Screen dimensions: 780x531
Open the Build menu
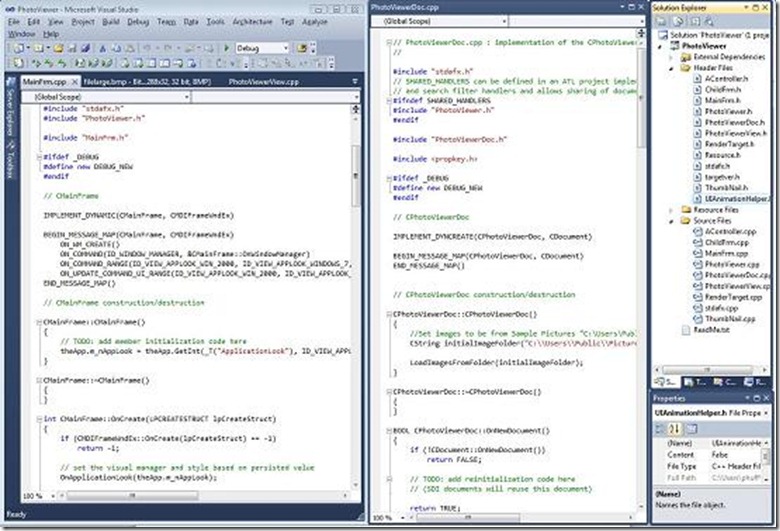tap(110, 22)
